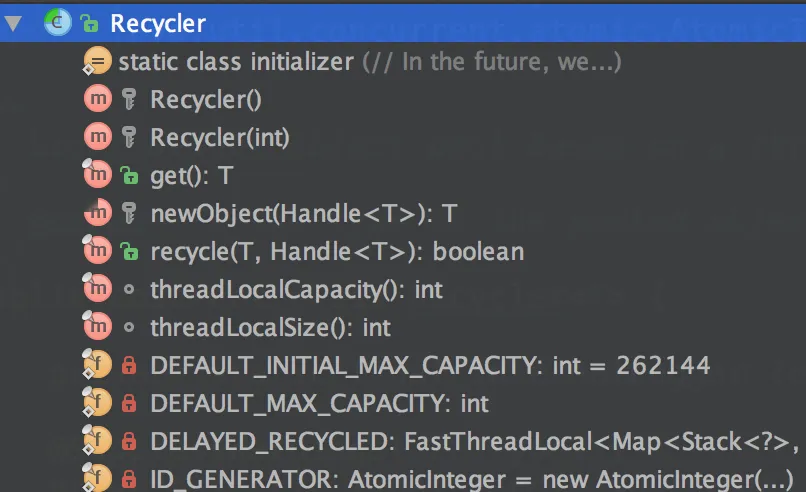Select newObject(Handle<T>): T method

tap(303, 213)
